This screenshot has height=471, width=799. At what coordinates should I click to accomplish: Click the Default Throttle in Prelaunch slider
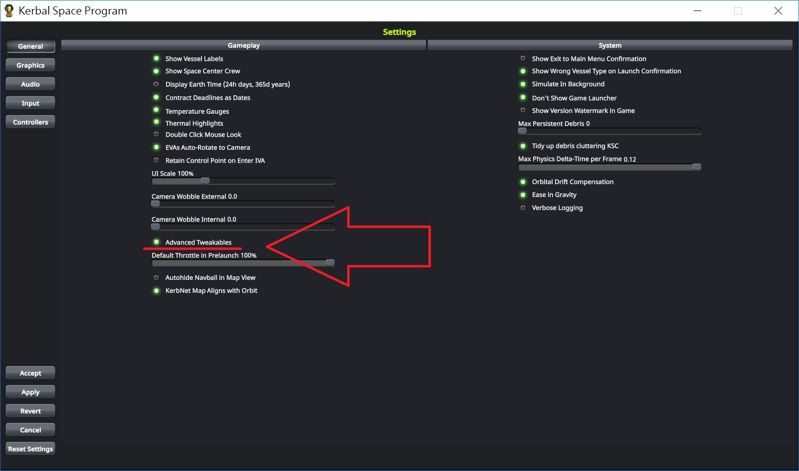[x=243, y=263]
